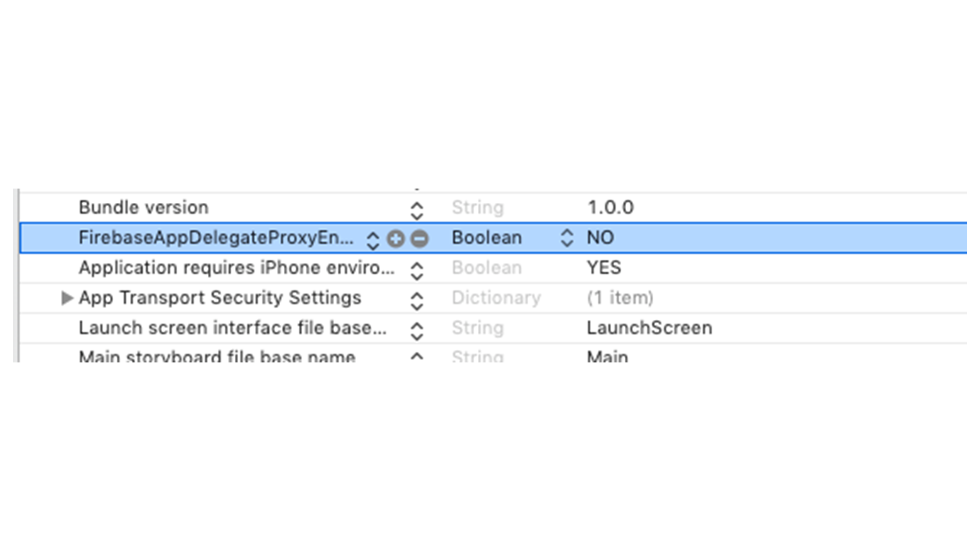Expand App Transport Security Settings
The image size is (980, 551).
point(67,298)
